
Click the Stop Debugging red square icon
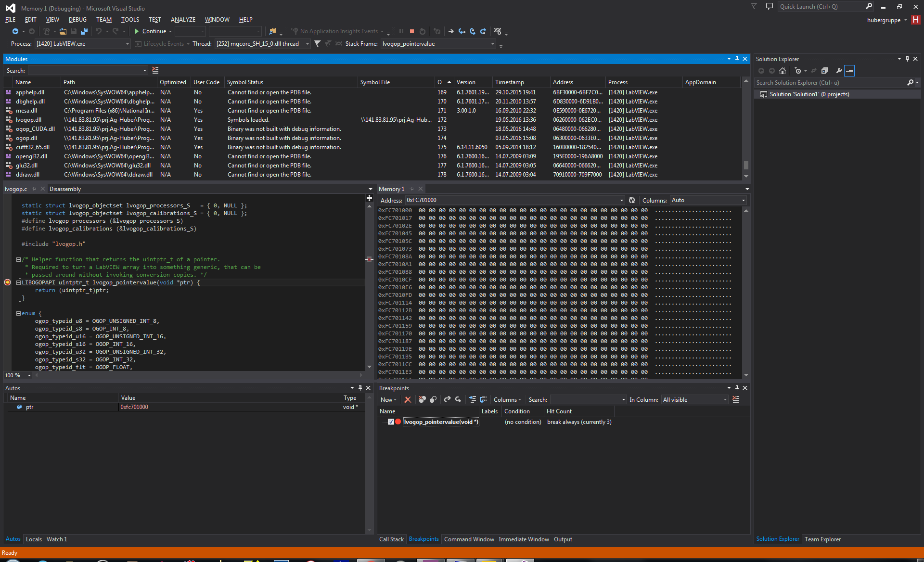tap(412, 31)
